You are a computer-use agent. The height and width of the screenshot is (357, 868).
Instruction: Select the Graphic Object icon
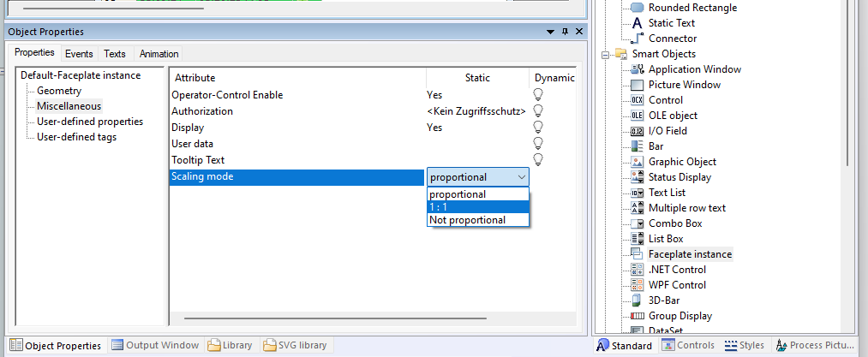[638, 162]
